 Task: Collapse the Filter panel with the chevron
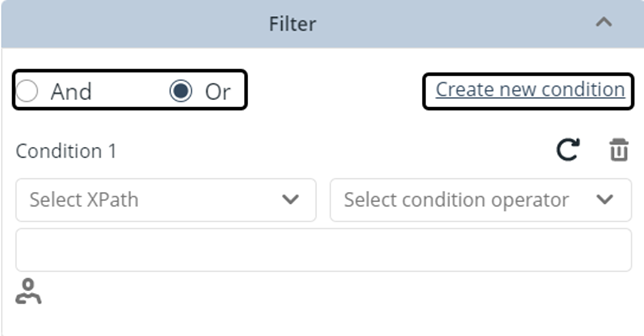[x=604, y=22]
